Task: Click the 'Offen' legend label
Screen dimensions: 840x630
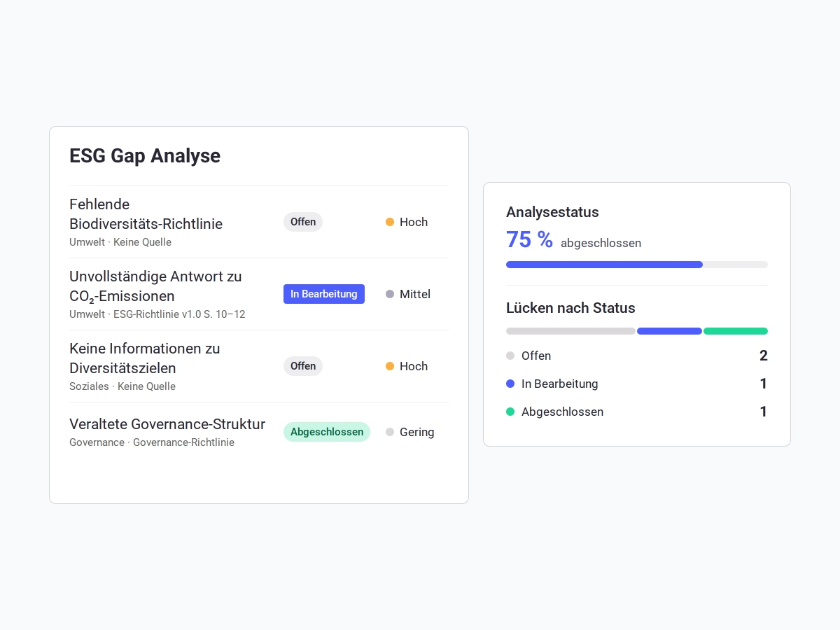Action: 536,356
